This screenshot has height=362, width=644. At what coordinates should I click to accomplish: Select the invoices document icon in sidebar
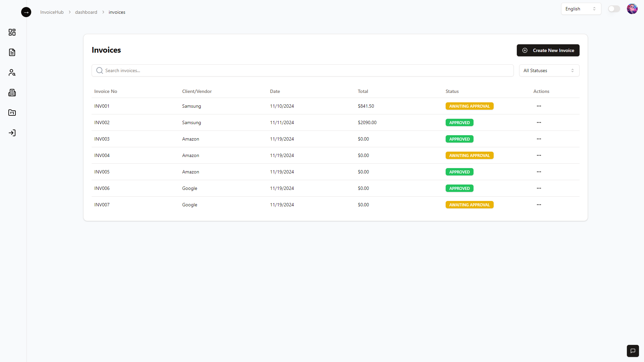[12, 52]
